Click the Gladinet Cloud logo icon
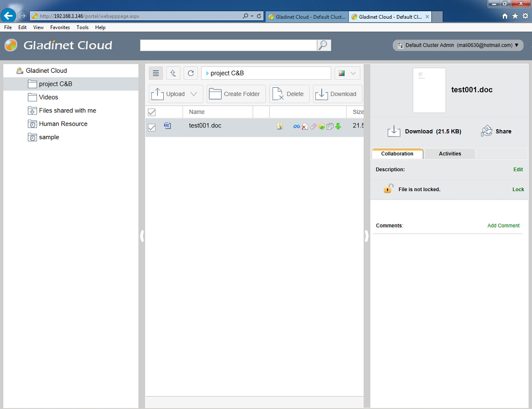This screenshot has height=409, width=532. [11, 45]
